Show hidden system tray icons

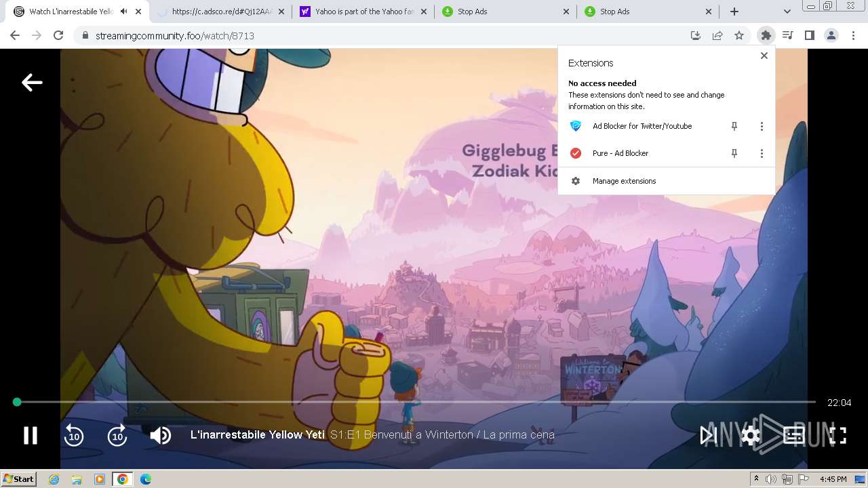[756, 479]
